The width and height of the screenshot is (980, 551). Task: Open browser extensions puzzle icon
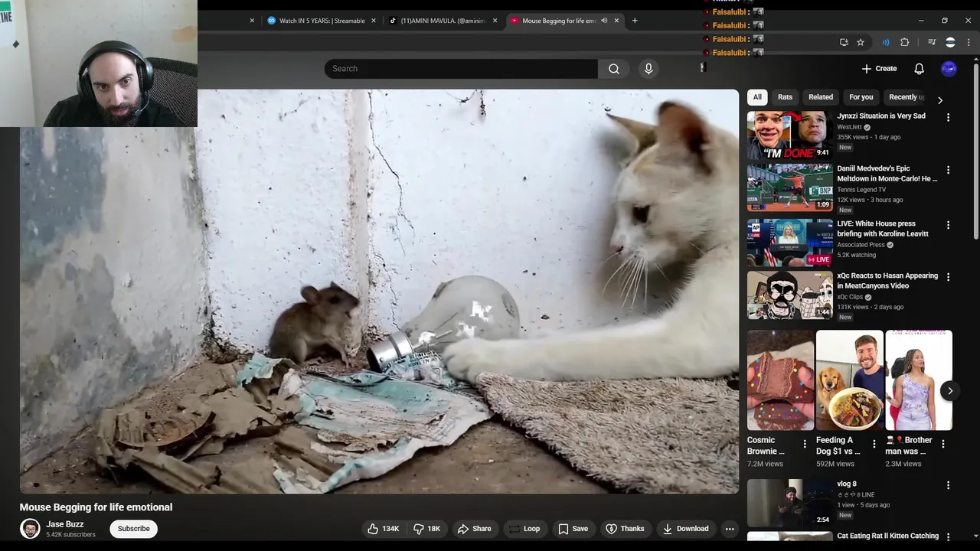tap(905, 42)
